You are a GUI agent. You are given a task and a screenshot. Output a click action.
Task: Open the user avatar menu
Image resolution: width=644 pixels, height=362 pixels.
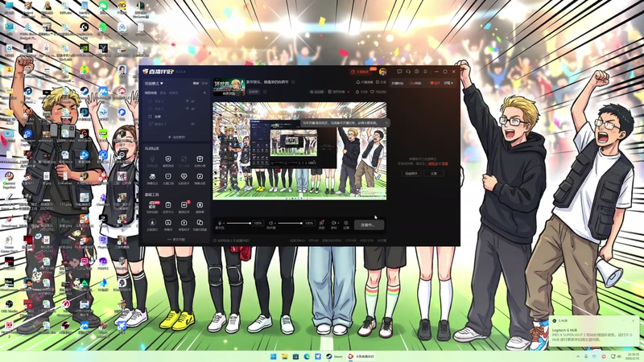pos(383,72)
